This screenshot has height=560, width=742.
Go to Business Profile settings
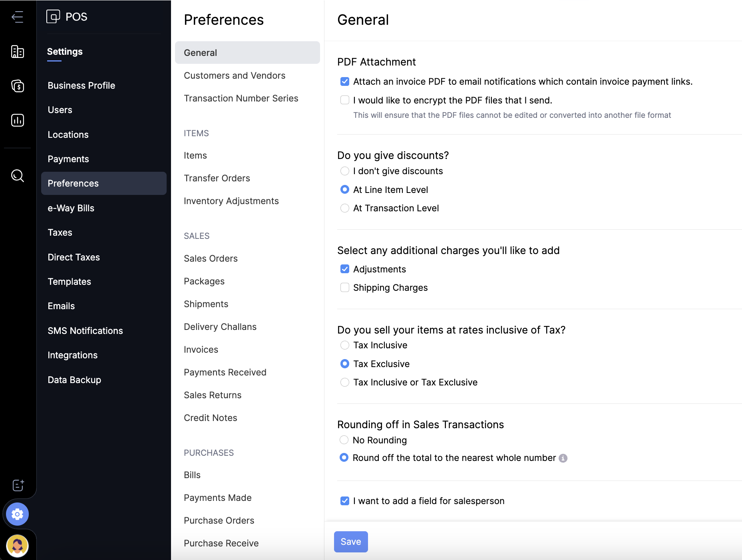coord(82,85)
